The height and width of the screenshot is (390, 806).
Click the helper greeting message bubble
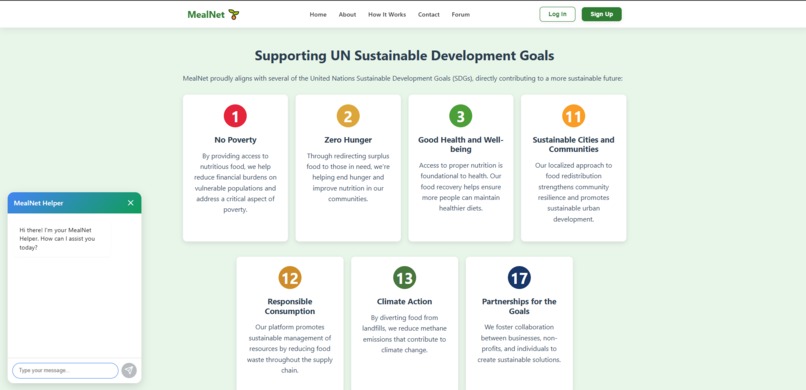(61, 238)
